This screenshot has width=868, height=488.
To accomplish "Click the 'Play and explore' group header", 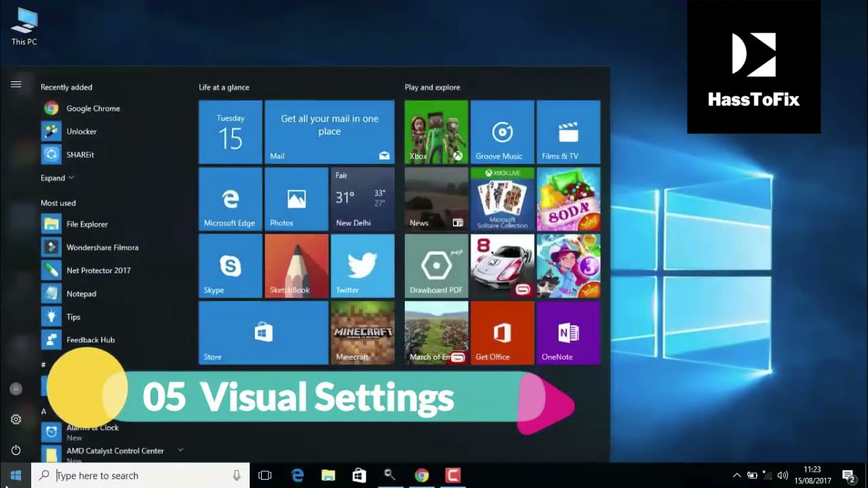I will (x=432, y=87).
